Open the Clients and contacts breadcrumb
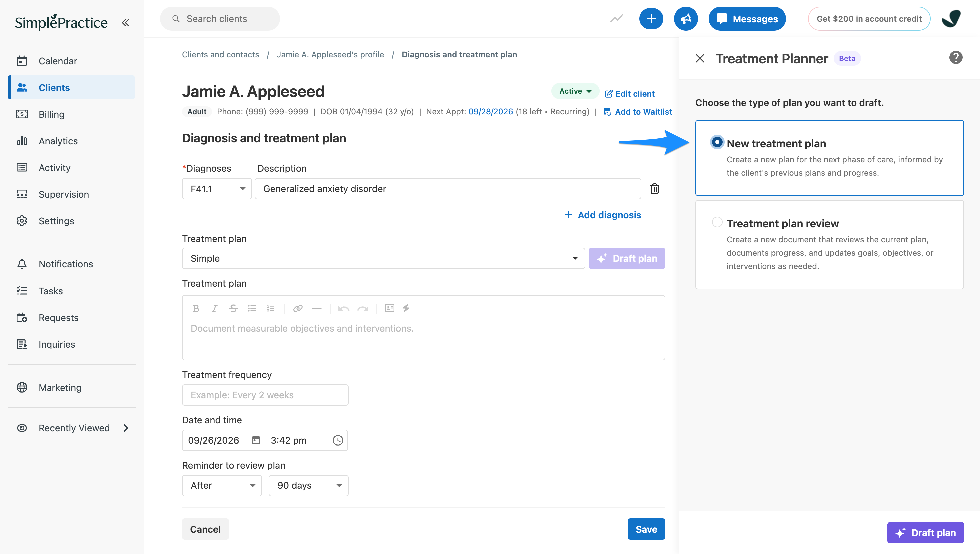Image resolution: width=980 pixels, height=554 pixels. click(x=220, y=54)
